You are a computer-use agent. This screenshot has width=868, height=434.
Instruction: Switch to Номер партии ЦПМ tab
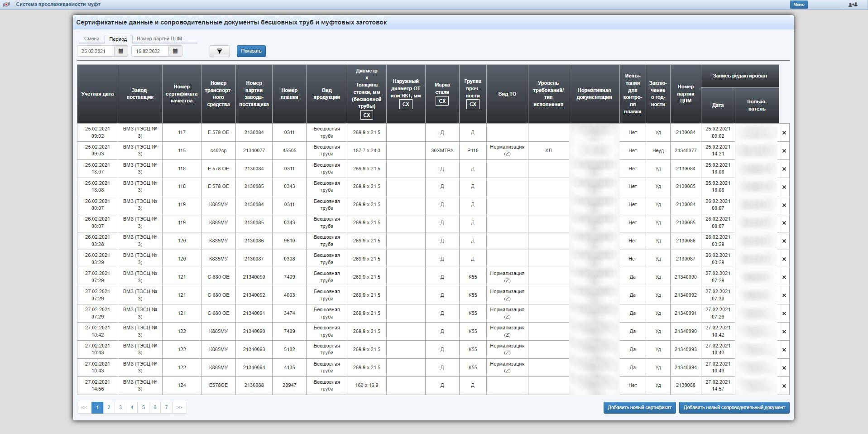pos(159,39)
